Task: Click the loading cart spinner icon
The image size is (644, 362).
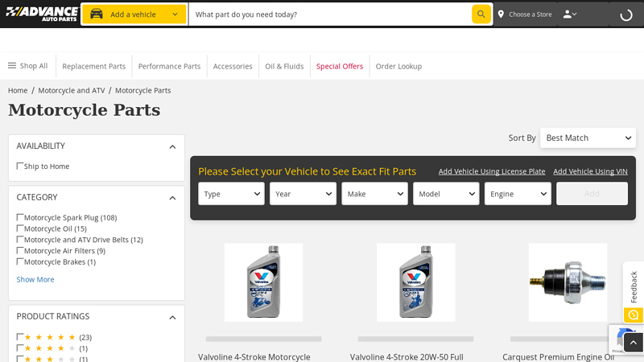Action: click(626, 15)
